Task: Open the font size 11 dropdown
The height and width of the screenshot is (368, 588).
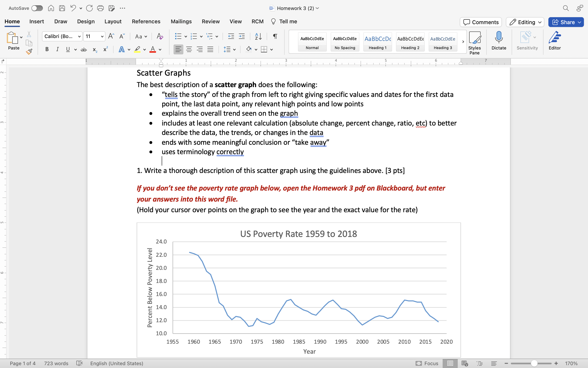Action: [x=102, y=37]
